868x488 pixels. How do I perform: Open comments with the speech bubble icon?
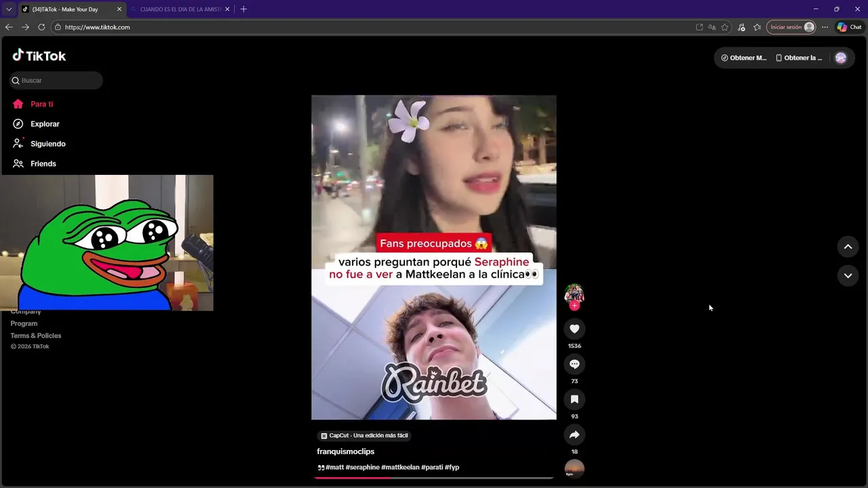pos(574,364)
